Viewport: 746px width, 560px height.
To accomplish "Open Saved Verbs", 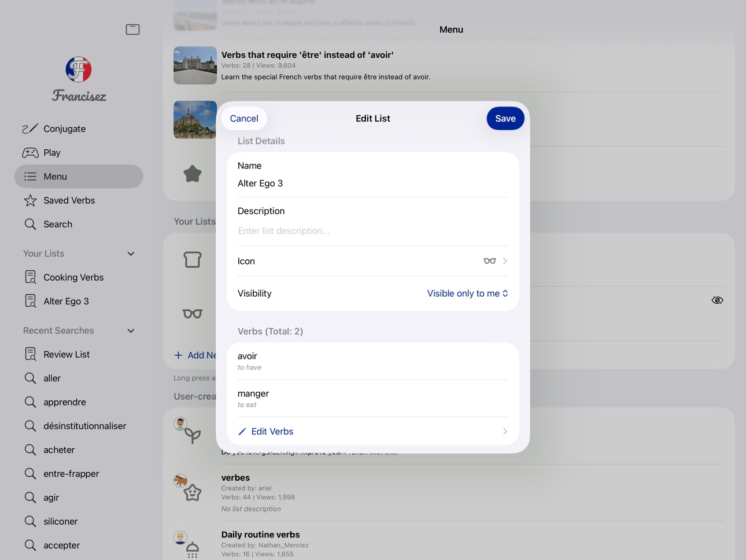I will tap(79, 200).
